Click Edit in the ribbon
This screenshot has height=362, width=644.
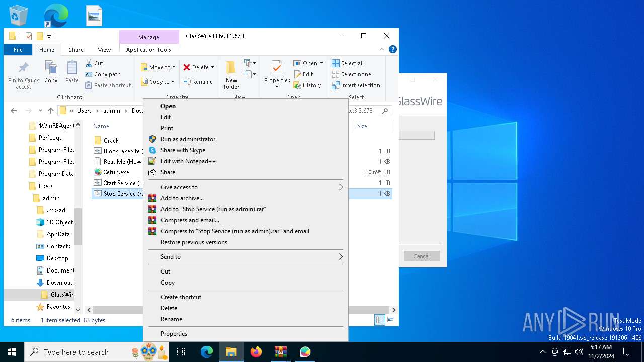[x=303, y=74]
